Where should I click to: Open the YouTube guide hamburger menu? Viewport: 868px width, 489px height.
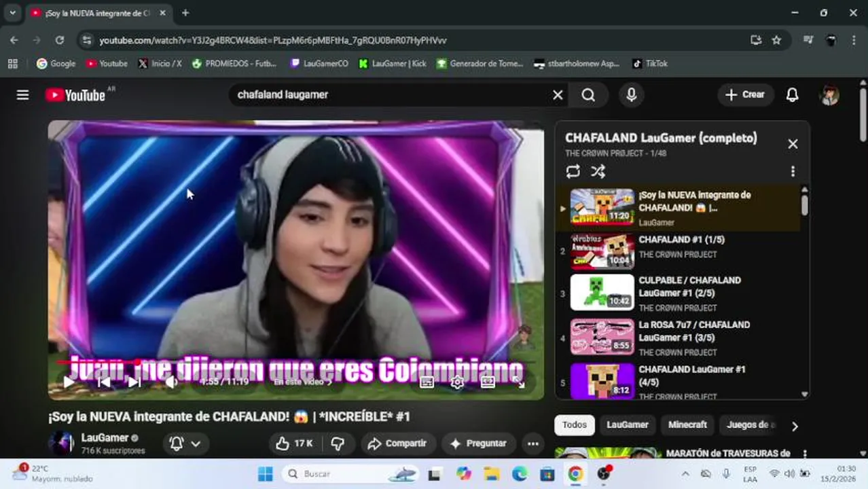click(22, 95)
